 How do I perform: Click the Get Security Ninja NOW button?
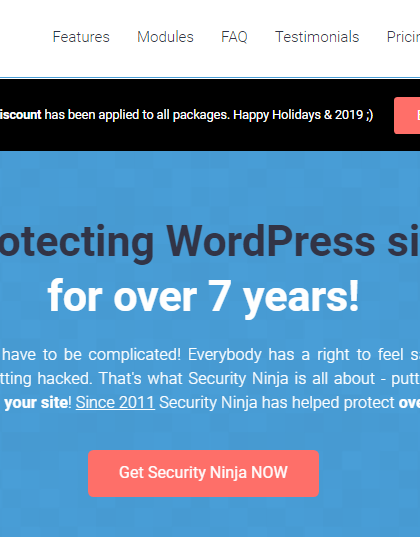(203, 473)
